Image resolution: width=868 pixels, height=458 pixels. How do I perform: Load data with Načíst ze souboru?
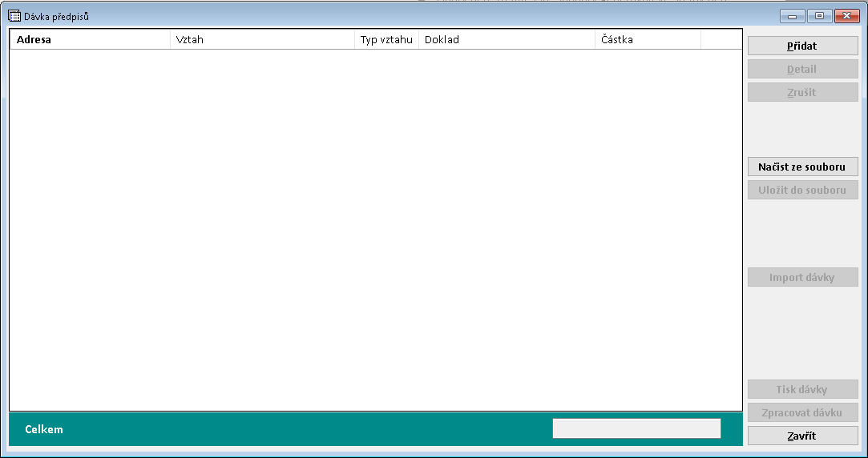click(802, 167)
